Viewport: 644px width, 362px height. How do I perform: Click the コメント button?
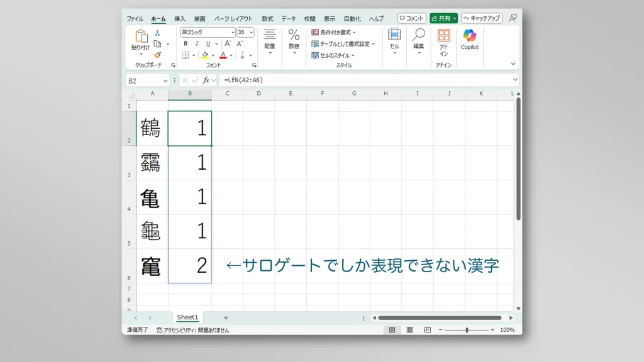tap(411, 18)
